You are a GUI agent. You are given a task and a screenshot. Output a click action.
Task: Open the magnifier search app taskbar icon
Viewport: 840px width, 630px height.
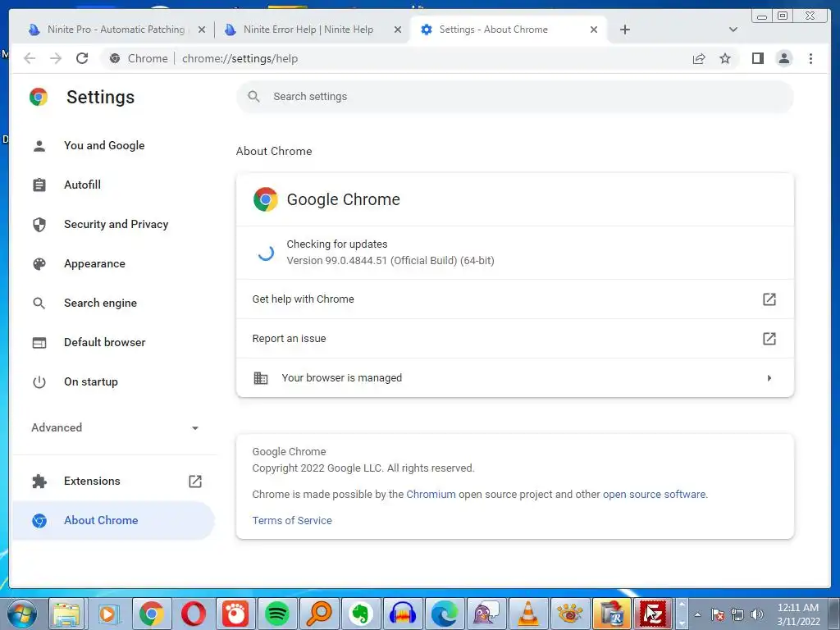pos(319,614)
